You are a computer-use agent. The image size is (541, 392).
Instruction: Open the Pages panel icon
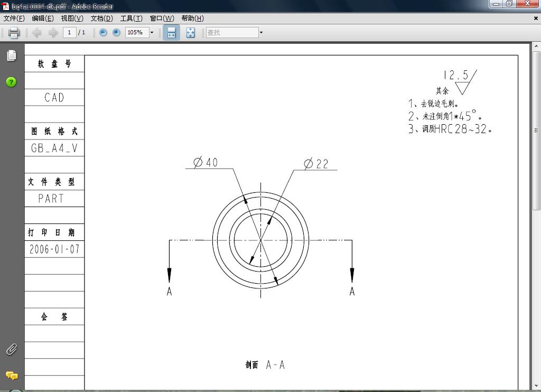12,55
